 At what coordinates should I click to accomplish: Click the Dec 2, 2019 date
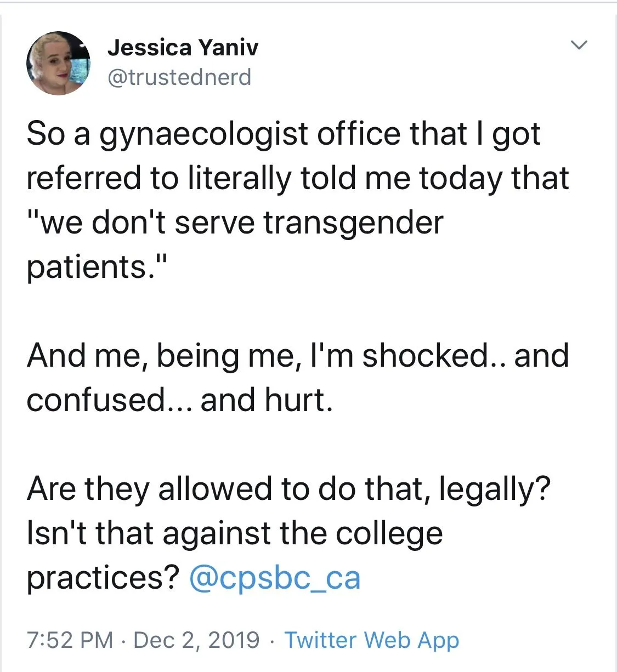point(196,640)
